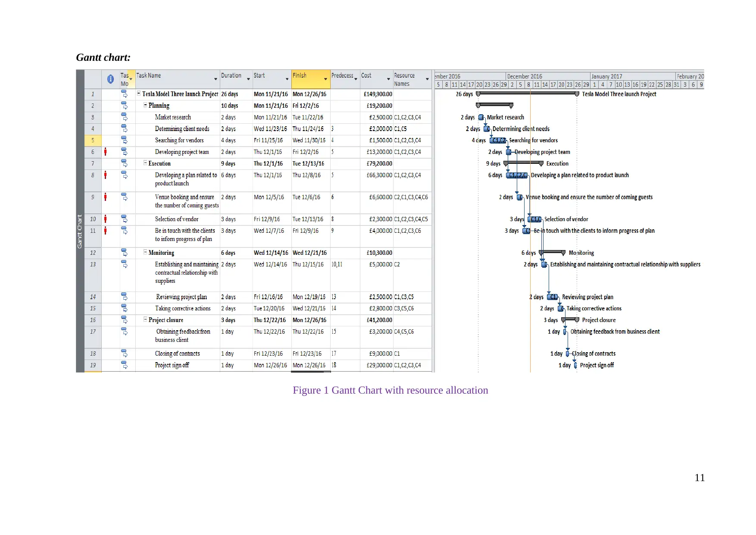Click the info indicator column header icon
The image size is (756, 535).
pyautogui.click(x=110, y=79)
